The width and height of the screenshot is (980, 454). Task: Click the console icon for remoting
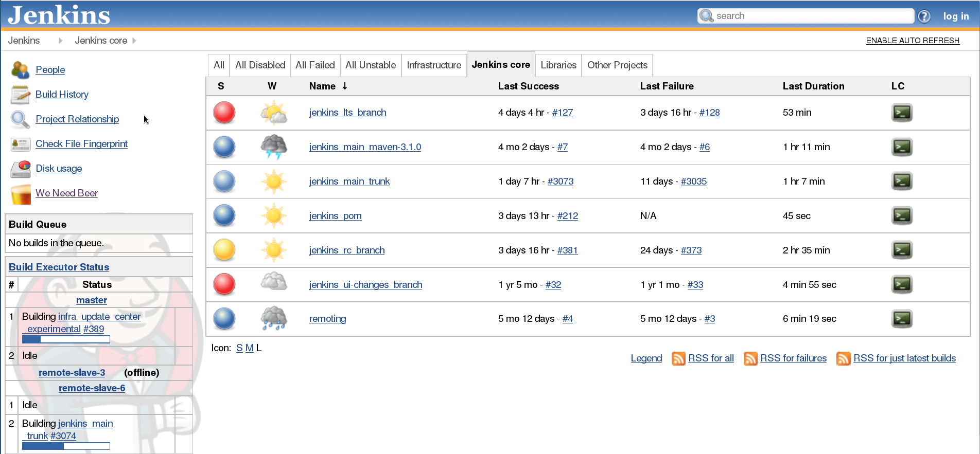[901, 319]
